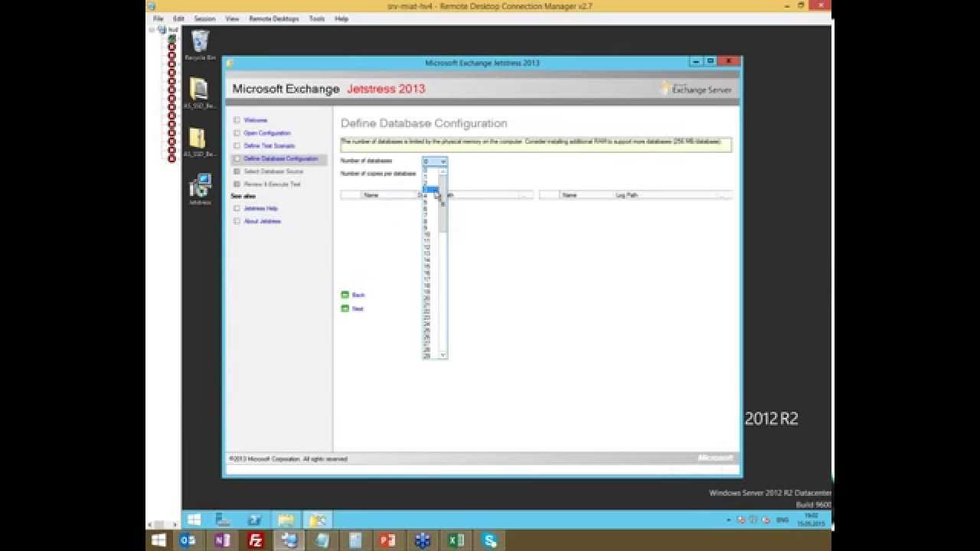
Task: Show hidden icons in remote system tray
Action: (729, 520)
